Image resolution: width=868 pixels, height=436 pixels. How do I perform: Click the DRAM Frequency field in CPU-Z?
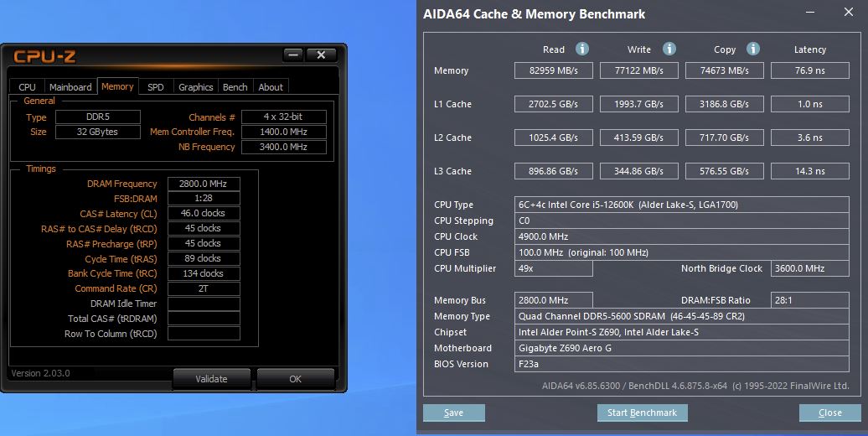coord(204,184)
